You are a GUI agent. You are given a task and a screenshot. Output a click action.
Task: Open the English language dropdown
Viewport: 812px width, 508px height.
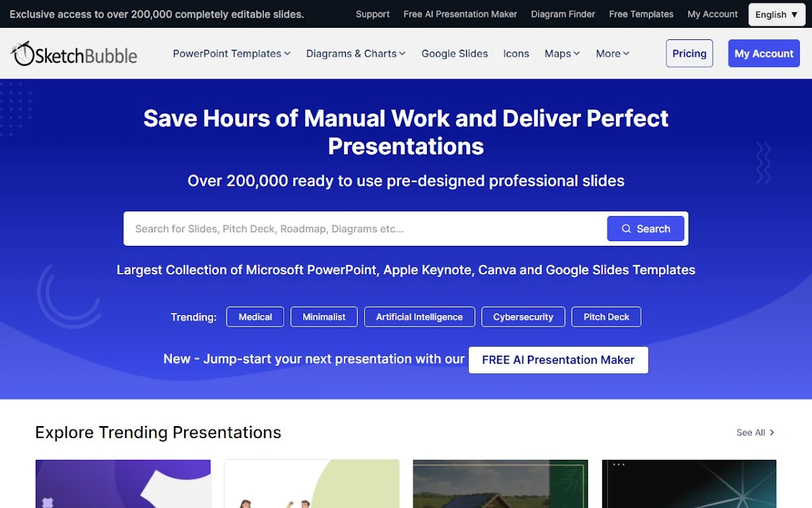click(x=777, y=14)
